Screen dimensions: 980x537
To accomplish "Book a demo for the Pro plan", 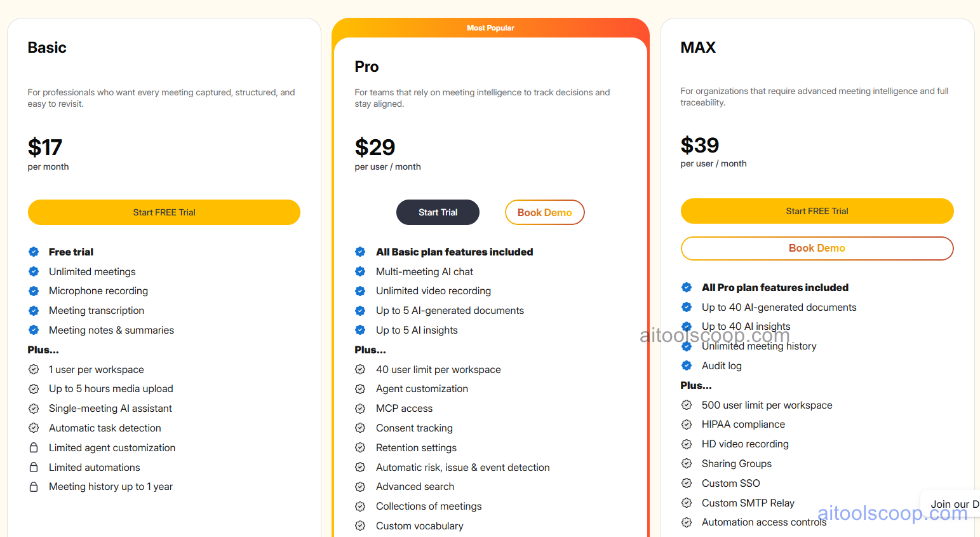I will pyautogui.click(x=544, y=212).
